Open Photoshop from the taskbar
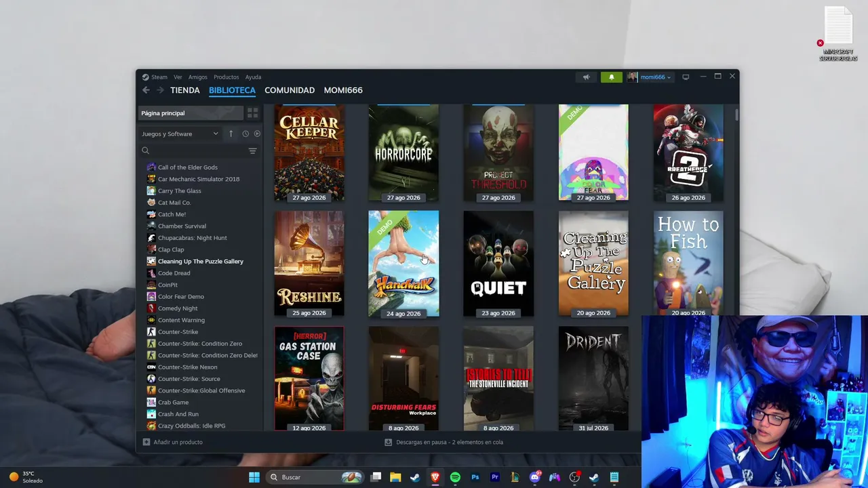The height and width of the screenshot is (488, 868). coord(475,477)
